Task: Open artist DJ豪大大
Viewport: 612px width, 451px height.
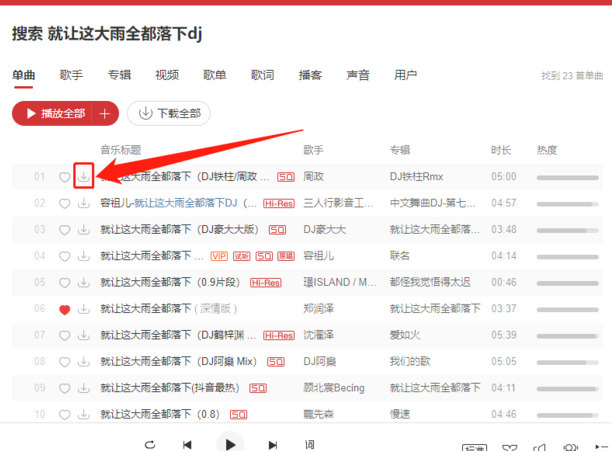Action: 324,229
